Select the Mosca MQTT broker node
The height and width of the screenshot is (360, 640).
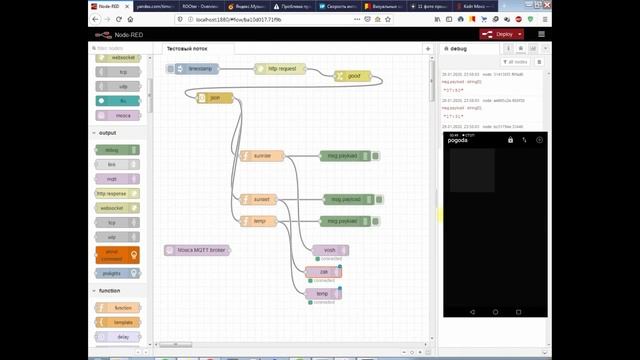[197, 250]
